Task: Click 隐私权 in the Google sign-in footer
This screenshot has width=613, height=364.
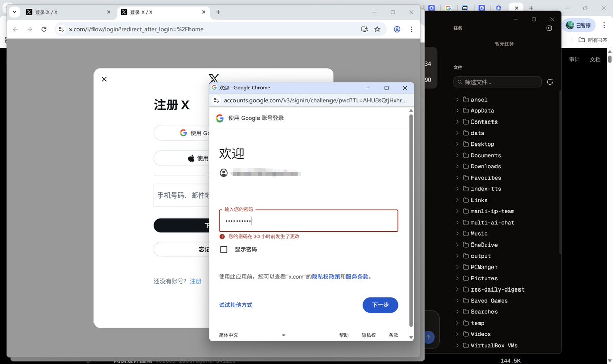Action: 369,335
